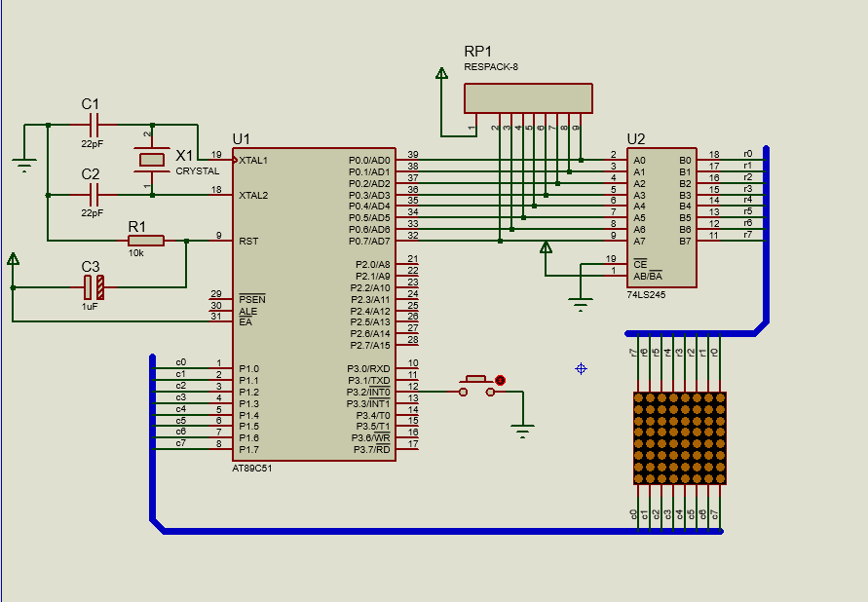
Task: Click the r0 net label beside B0 pin
Action: click(748, 154)
